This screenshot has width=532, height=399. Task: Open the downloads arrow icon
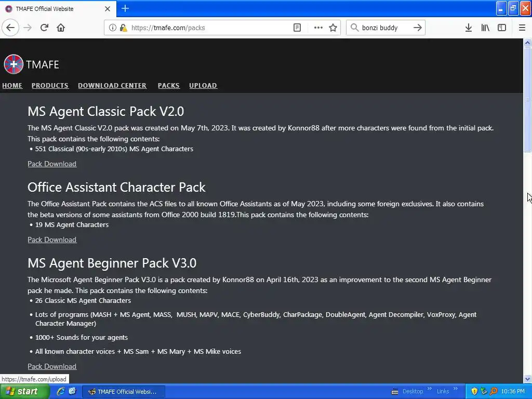pos(469,28)
